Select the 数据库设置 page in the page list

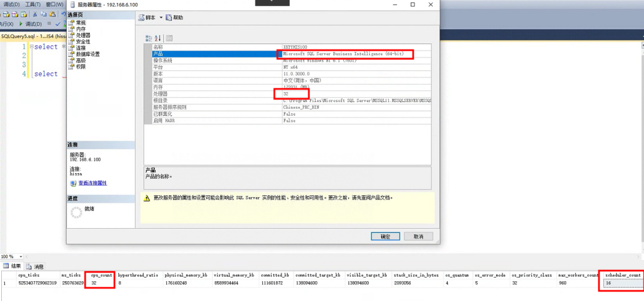click(88, 54)
